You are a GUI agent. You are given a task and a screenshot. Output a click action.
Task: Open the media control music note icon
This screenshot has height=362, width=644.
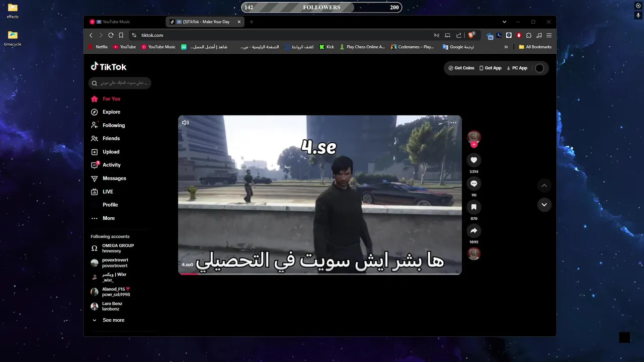click(539, 35)
